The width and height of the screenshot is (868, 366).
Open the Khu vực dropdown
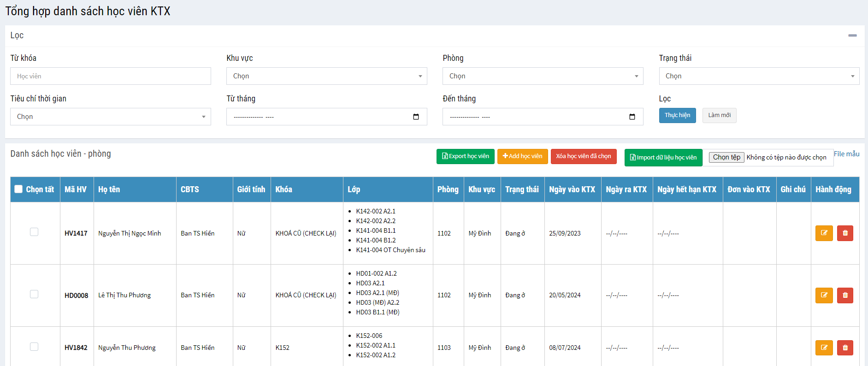pyautogui.click(x=326, y=76)
